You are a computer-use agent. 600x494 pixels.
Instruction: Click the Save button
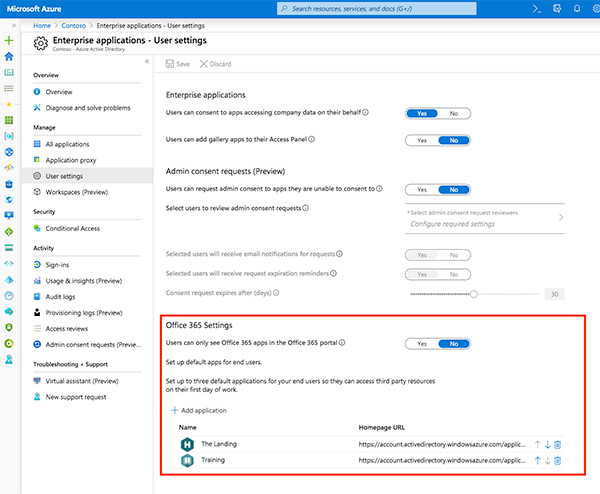[x=178, y=64]
